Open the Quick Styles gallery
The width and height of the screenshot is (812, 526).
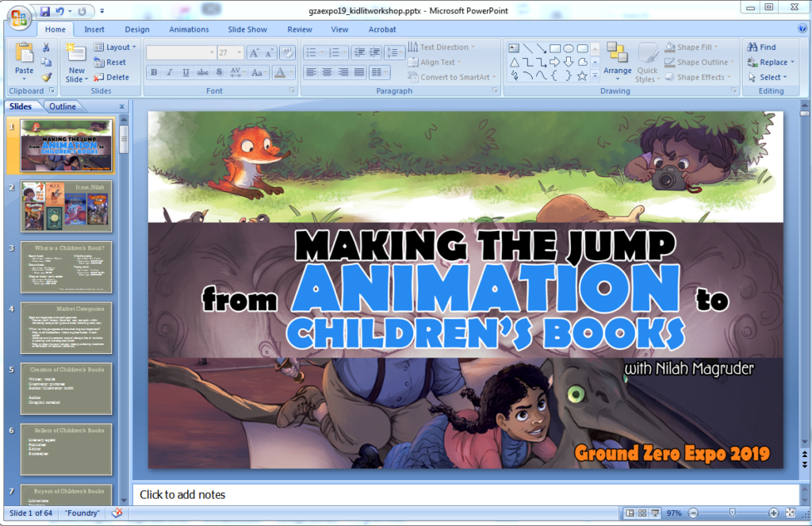pyautogui.click(x=647, y=63)
